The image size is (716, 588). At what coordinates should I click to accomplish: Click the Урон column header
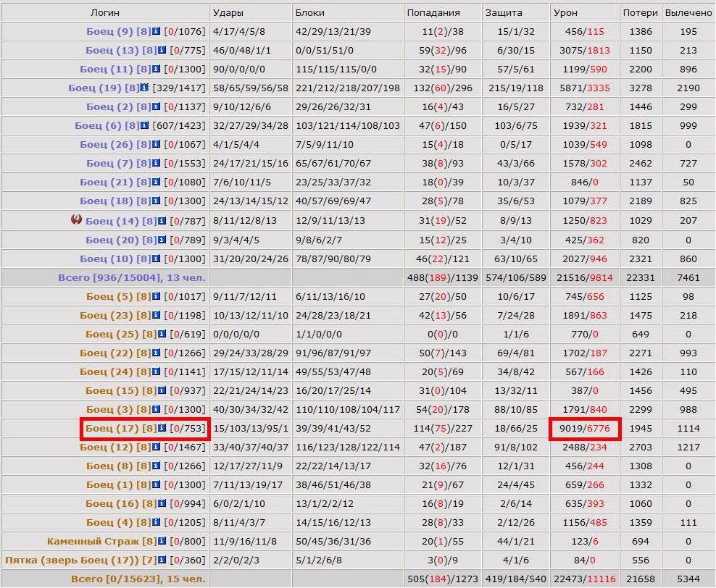point(565,13)
